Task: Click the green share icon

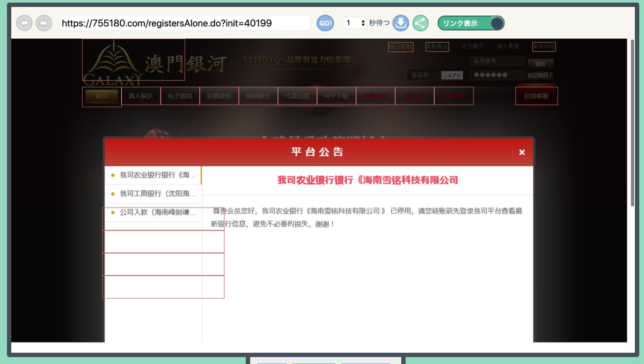Action: [421, 23]
